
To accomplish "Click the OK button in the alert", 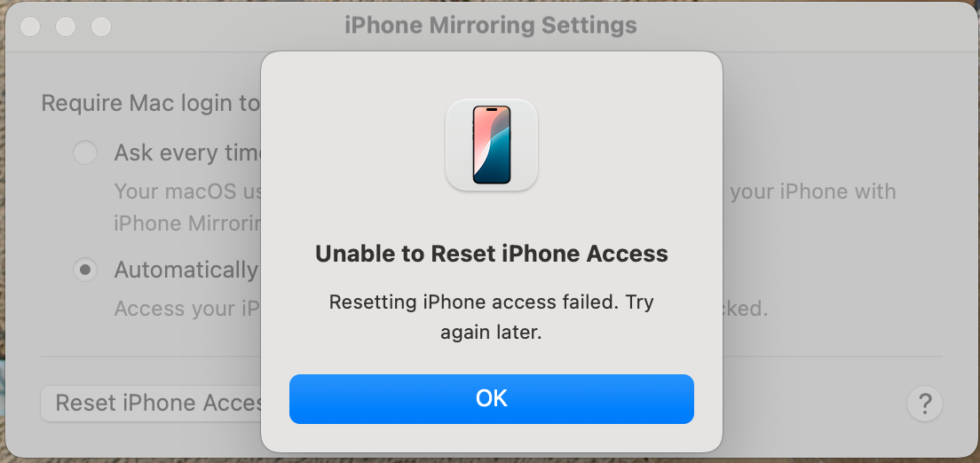I will pyautogui.click(x=491, y=398).
